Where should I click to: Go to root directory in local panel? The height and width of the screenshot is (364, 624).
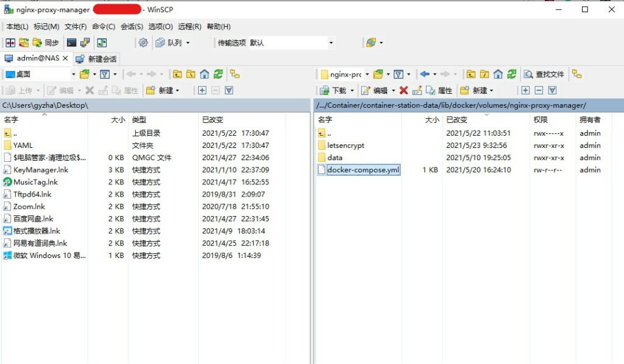[x=191, y=74]
